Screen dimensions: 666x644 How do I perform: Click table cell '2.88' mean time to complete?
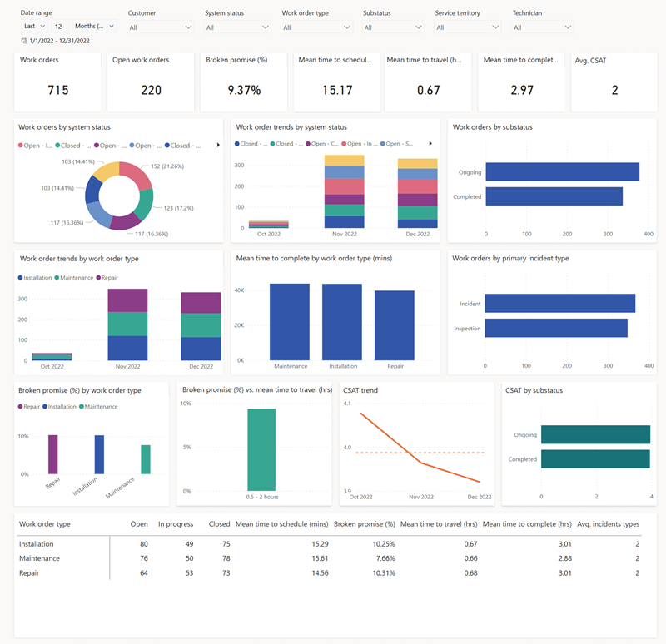(565, 558)
